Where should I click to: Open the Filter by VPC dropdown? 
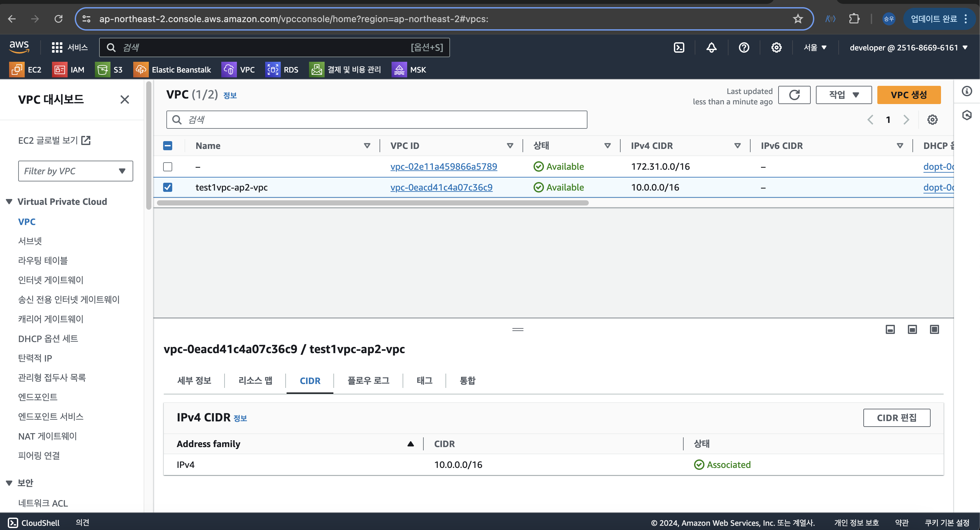pyautogui.click(x=75, y=171)
